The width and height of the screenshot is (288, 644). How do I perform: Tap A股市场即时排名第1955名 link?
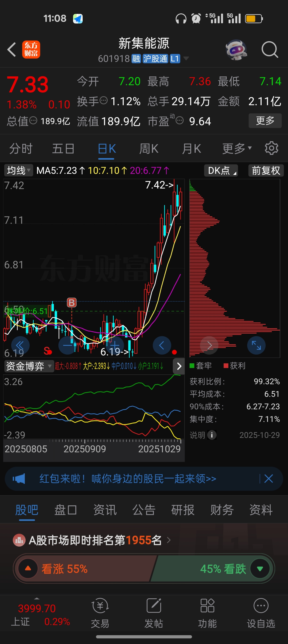click(95, 540)
